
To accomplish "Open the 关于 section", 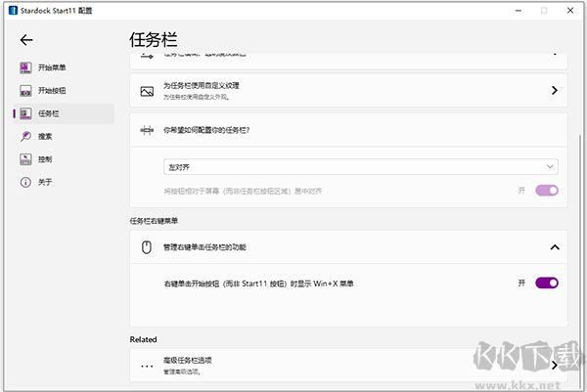I will click(x=45, y=182).
